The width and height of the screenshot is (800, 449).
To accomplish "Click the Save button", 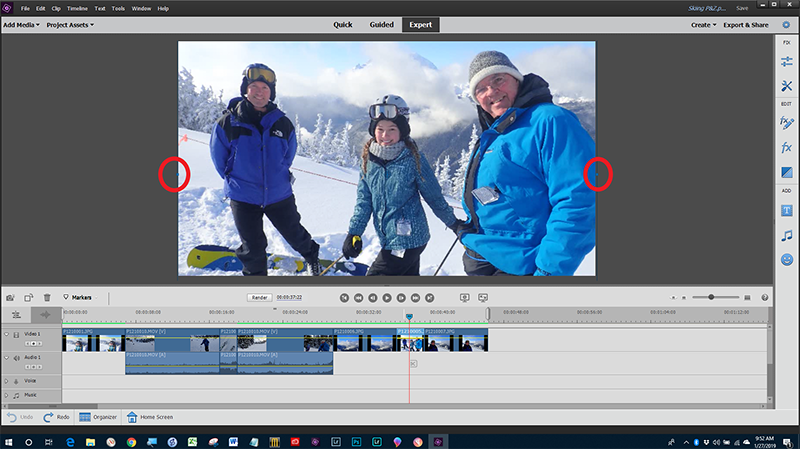I will click(742, 8).
